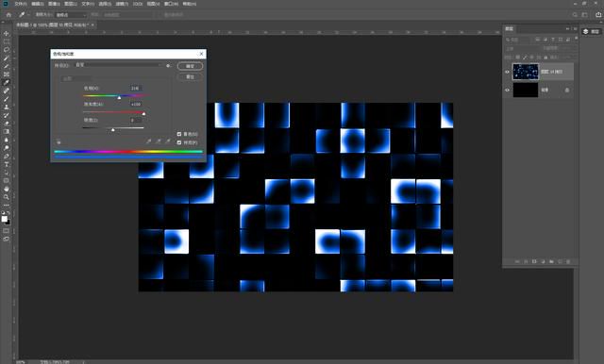Select the Lasso tool
Viewport: 604px width, 364px height.
[x=7, y=50]
